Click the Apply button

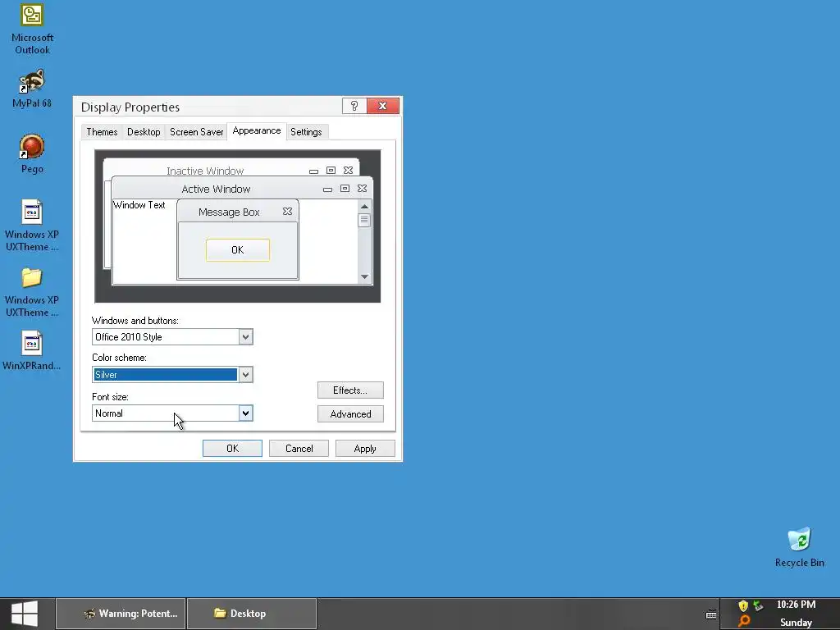tap(365, 449)
